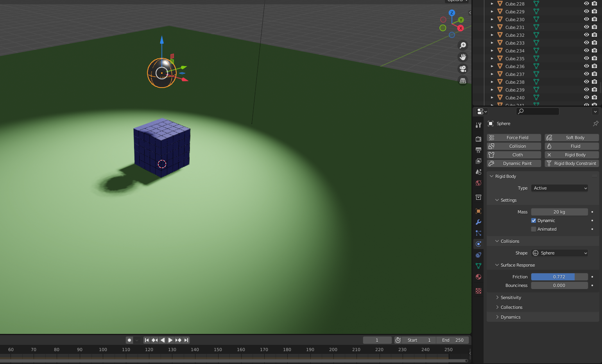Open the World properties globe tab
The height and width of the screenshot is (364, 602).
pyautogui.click(x=478, y=183)
